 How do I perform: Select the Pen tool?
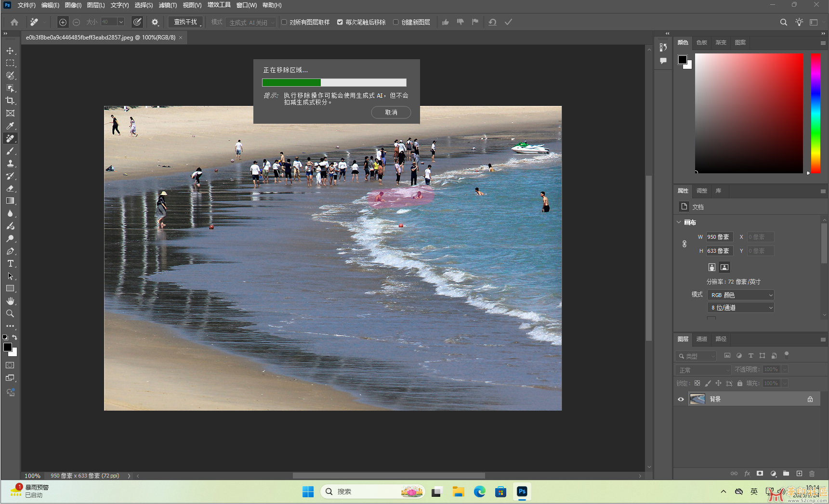[10, 251]
